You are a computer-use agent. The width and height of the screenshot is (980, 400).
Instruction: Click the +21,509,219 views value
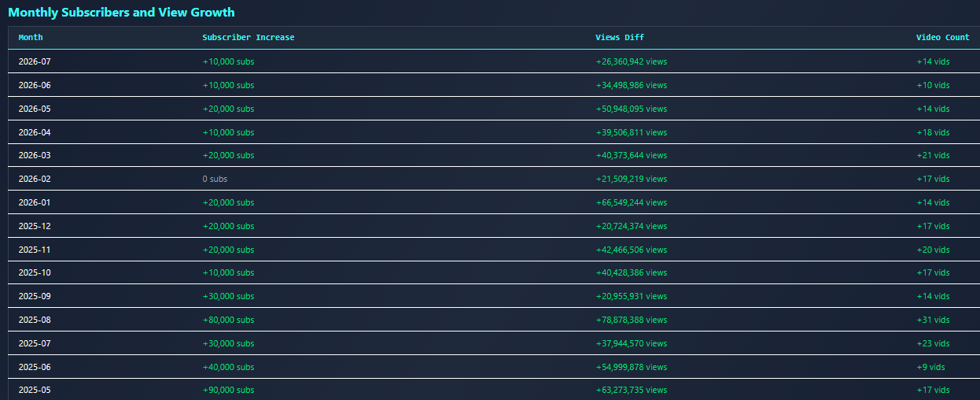pos(632,179)
